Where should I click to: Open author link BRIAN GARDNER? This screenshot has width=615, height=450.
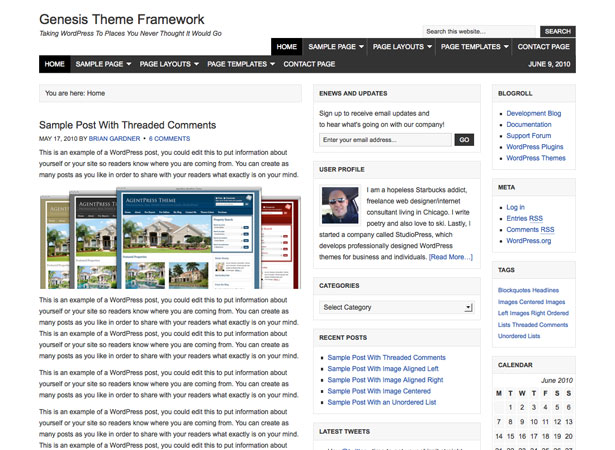point(114,138)
